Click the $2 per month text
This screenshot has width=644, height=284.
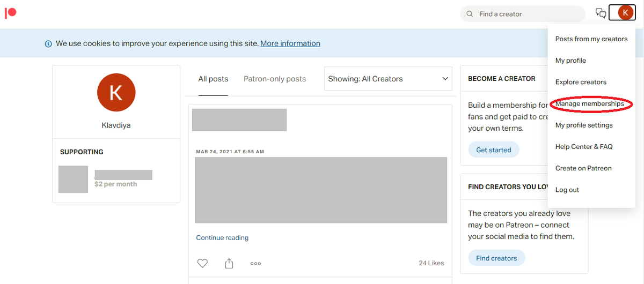(x=115, y=184)
